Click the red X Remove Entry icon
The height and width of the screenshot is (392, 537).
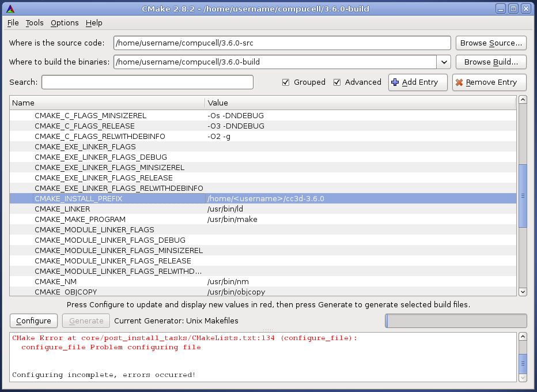(x=459, y=82)
